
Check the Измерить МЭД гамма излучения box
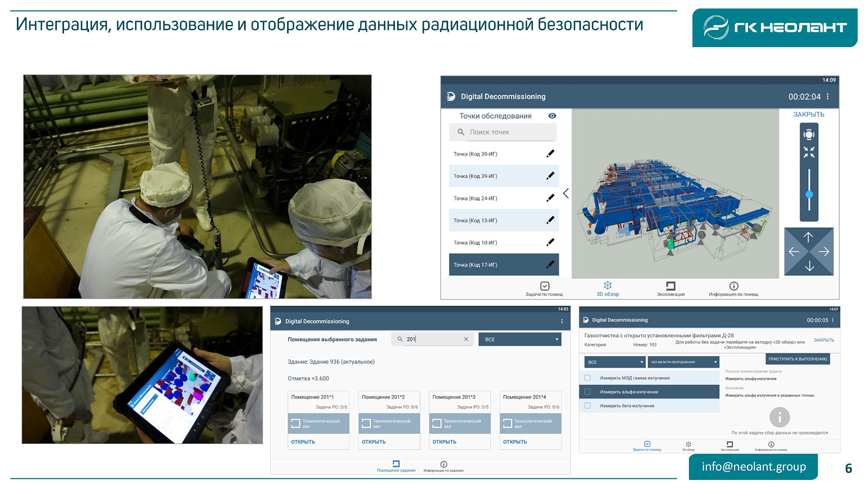(x=588, y=378)
